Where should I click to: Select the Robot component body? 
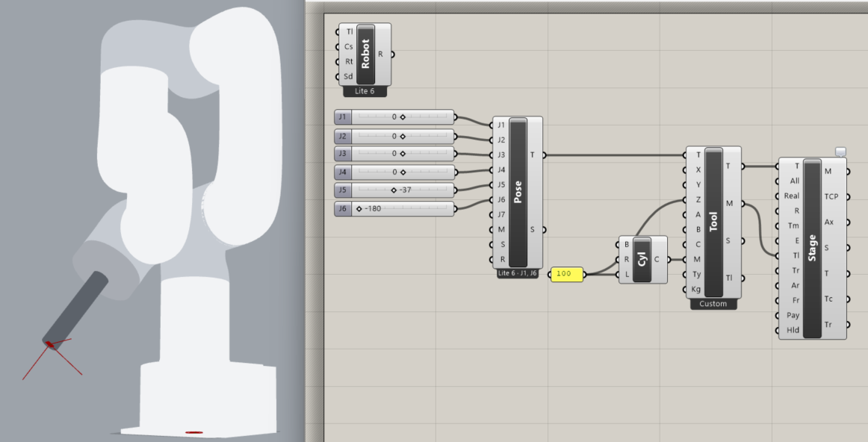pos(365,55)
